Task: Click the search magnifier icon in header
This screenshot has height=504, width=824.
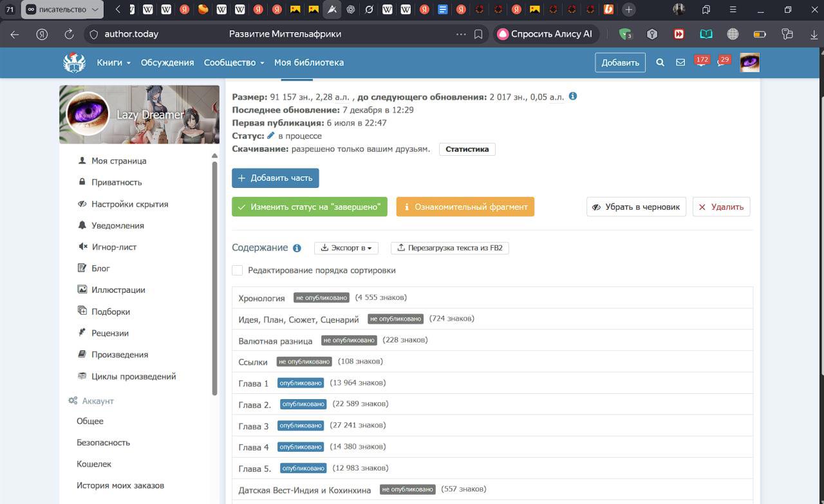Action: tap(660, 62)
